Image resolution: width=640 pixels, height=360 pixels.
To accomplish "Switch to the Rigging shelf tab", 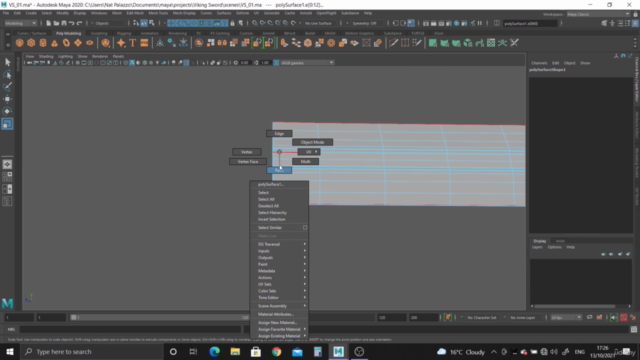I will tap(124, 33).
